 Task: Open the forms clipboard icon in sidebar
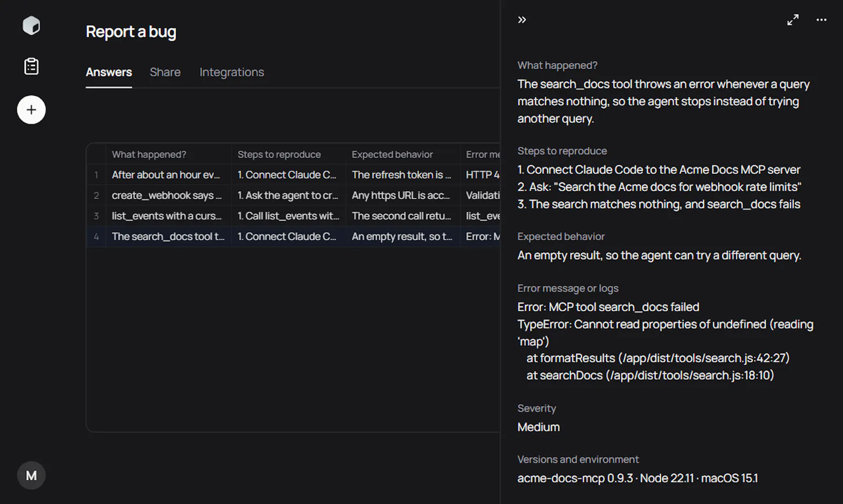(x=31, y=66)
